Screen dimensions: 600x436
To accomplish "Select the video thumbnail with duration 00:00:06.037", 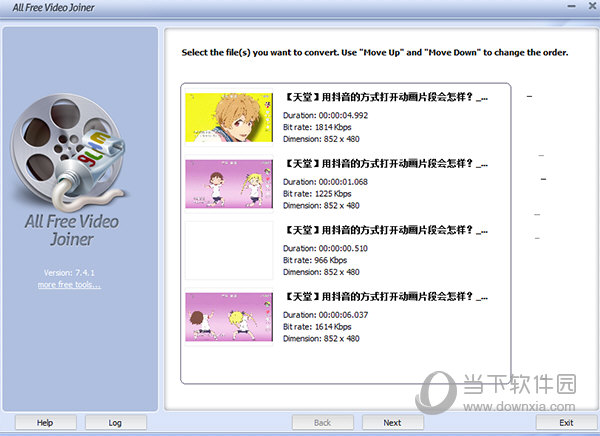I will point(229,317).
